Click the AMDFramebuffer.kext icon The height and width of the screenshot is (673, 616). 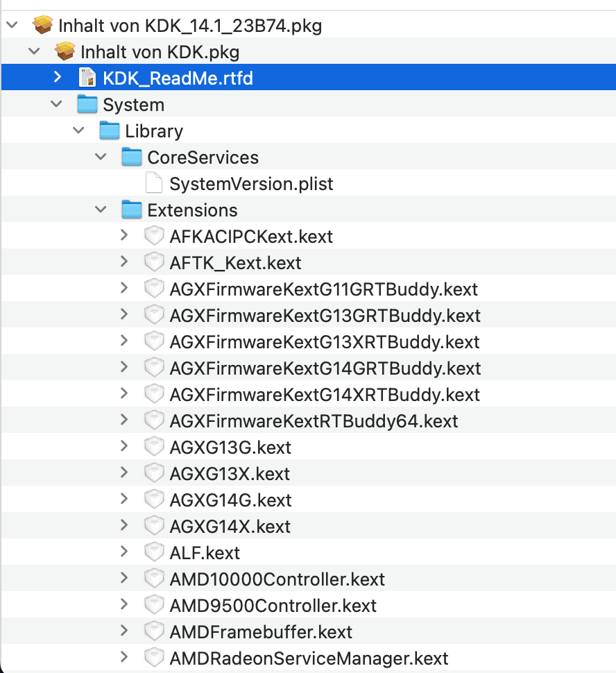click(x=154, y=631)
